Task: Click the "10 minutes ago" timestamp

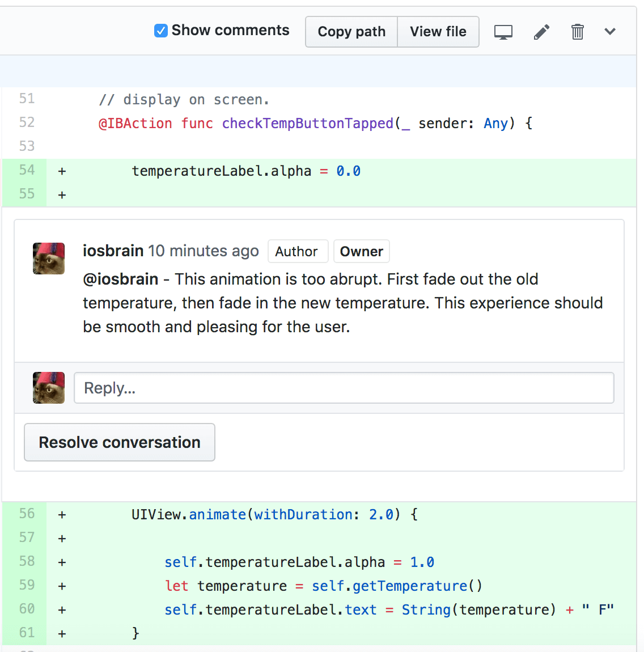Action: click(203, 251)
